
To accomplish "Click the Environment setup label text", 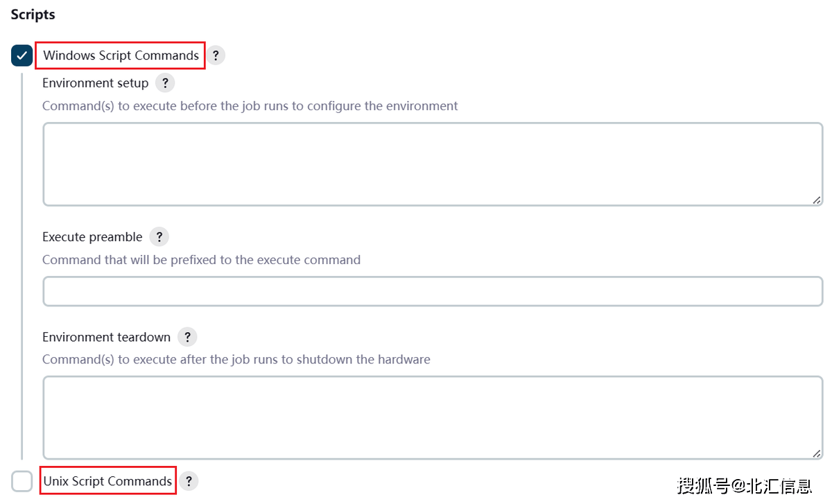I will [x=96, y=83].
